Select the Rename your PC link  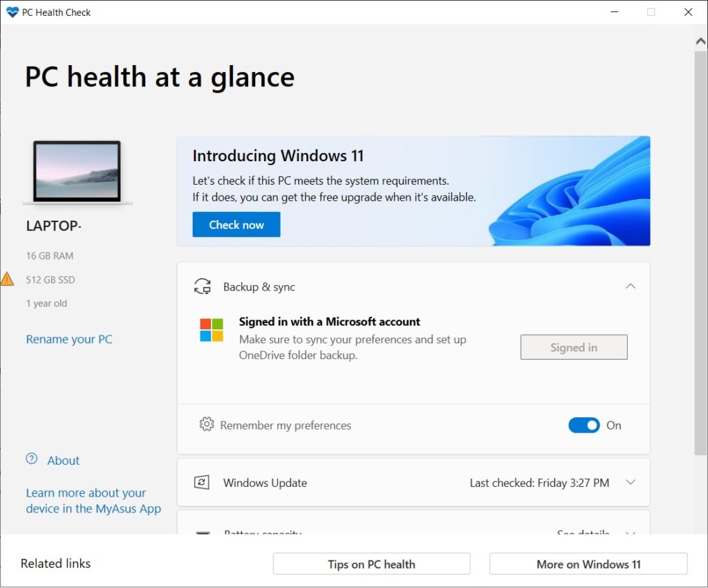tap(68, 339)
